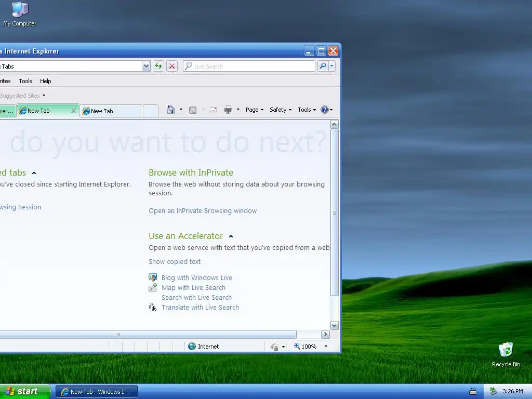Click the vertical scrollbar down arrow

coord(334,326)
